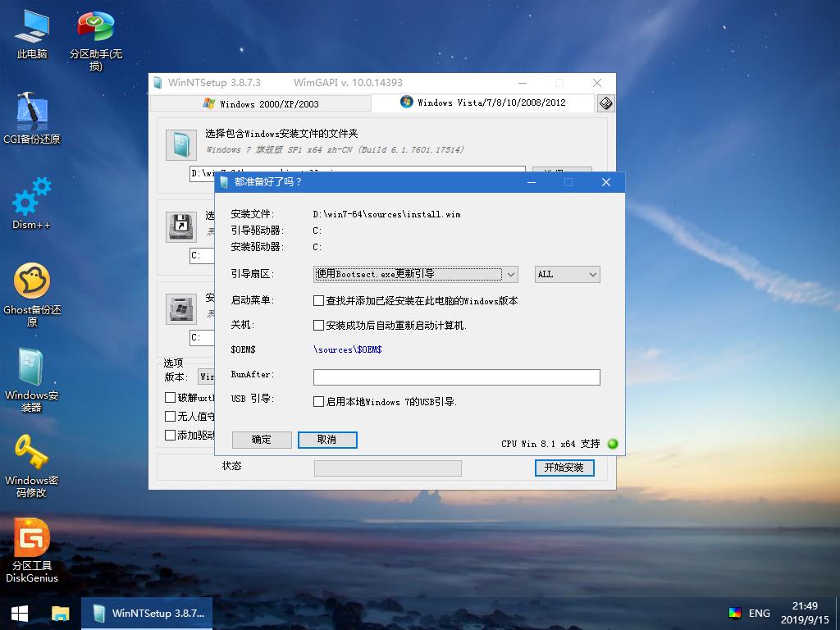Click the folder browse icon for installation files
This screenshot has height=630, width=840.
click(x=180, y=144)
